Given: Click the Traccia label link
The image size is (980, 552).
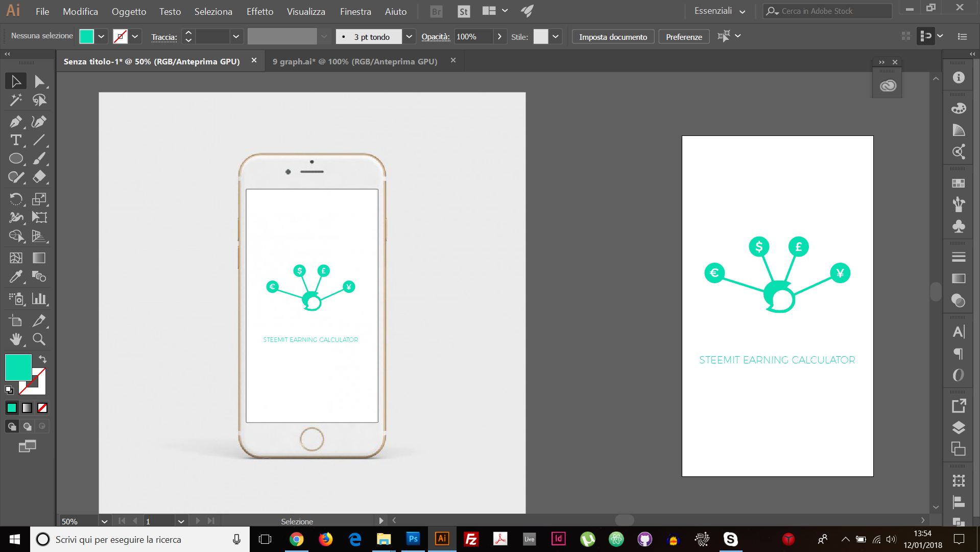Looking at the screenshot, I should point(164,37).
